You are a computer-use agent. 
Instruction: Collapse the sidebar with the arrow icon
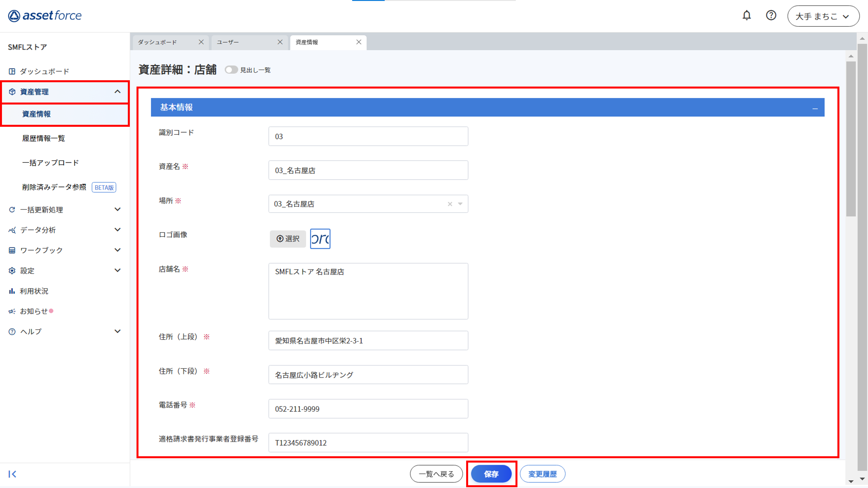12,474
